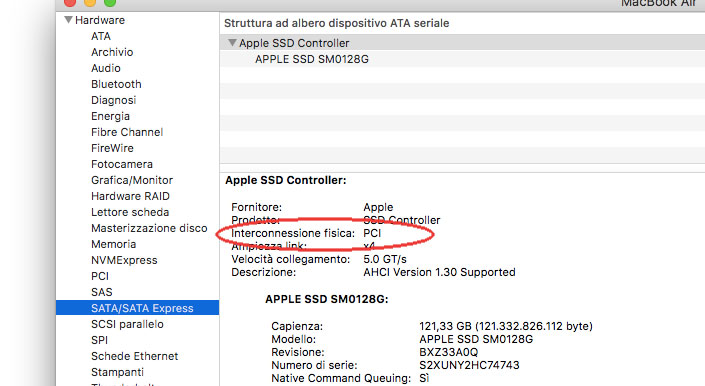Screen dimensions: 705x386
Task: Click the serial number S2XUNY2HC74743
Action: pyautogui.click(x=469, y=365)
